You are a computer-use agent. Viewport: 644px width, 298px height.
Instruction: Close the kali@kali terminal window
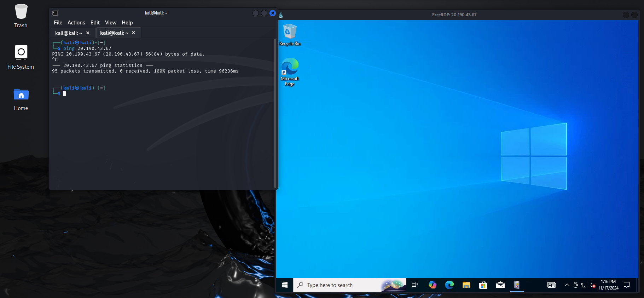[273, 13]
